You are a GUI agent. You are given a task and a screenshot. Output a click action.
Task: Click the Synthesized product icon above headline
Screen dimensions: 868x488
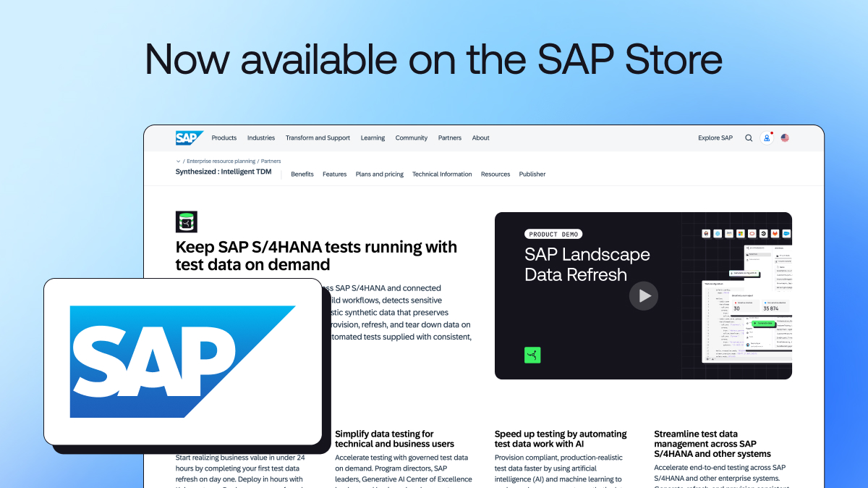point(187,222)
